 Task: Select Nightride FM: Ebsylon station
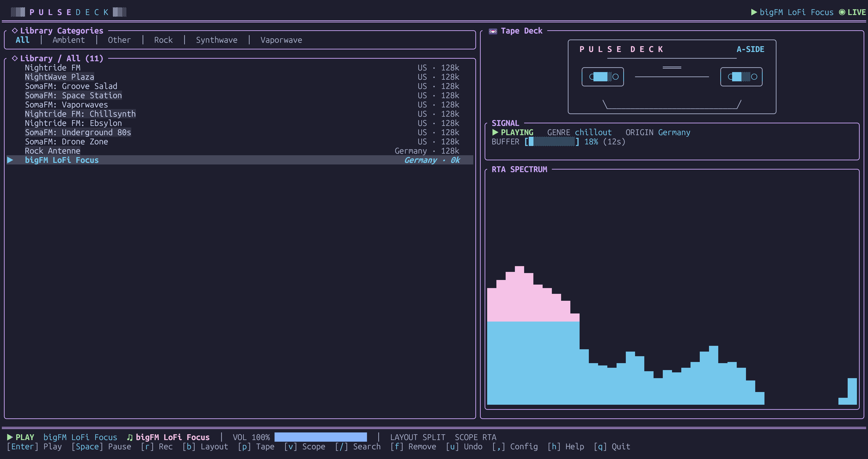[x=240, y=123]
